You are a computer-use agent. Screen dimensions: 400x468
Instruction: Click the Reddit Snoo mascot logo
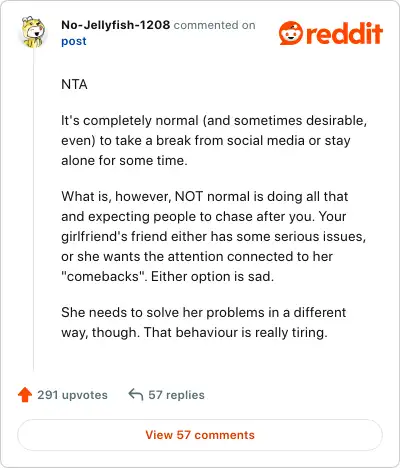click(x=291, y=33)
